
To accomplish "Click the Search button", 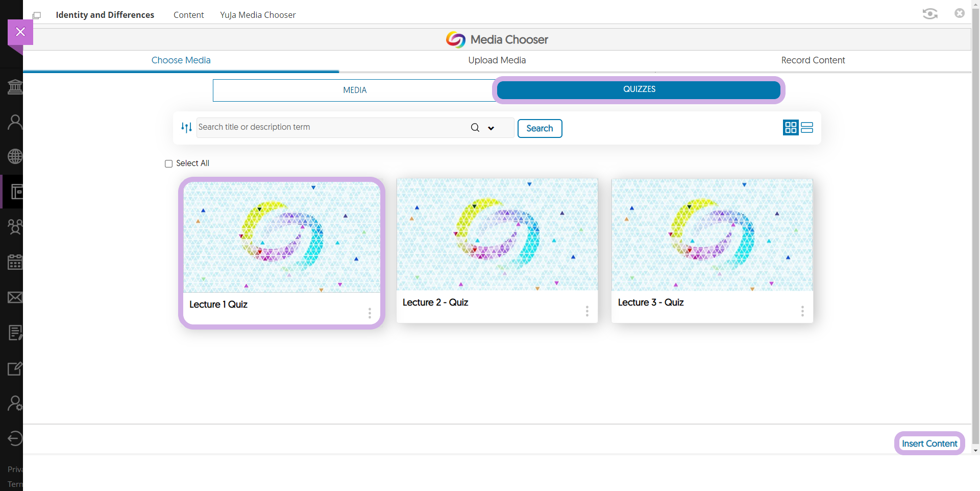I will click(x=540, y=128).
